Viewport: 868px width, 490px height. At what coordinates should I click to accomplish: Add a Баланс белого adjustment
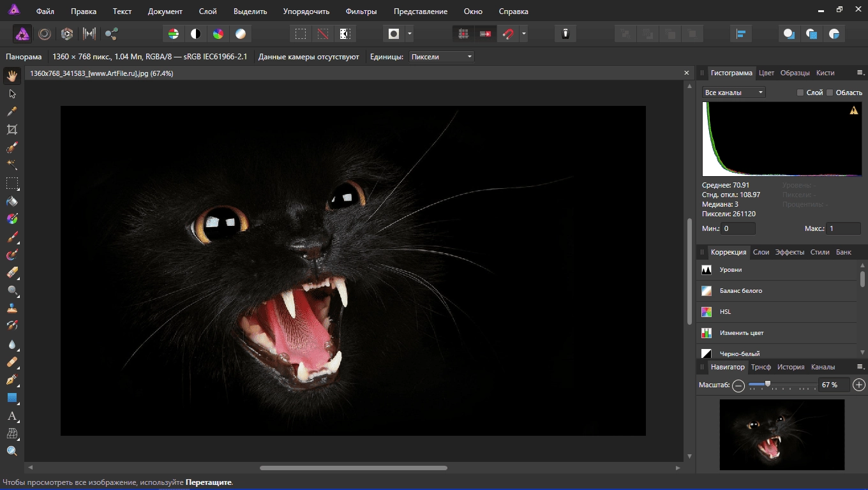click(777, 291)
